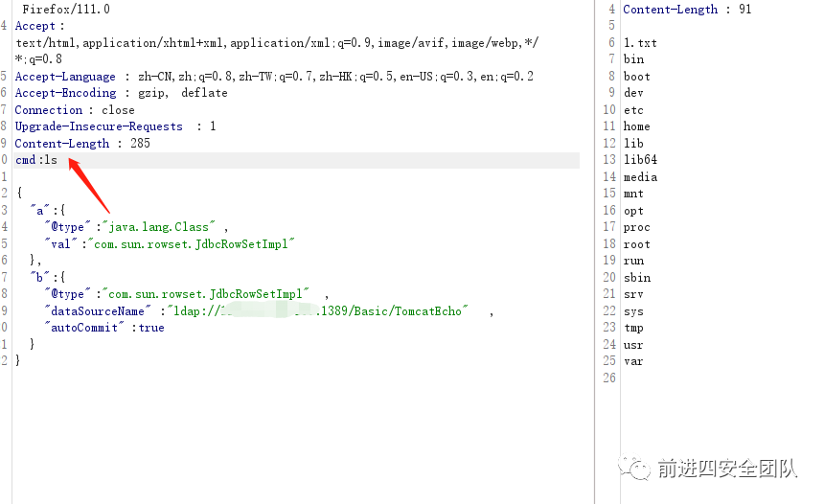Click the 'media' directory line
Screen dimensions: 824x504
point(640,177)
